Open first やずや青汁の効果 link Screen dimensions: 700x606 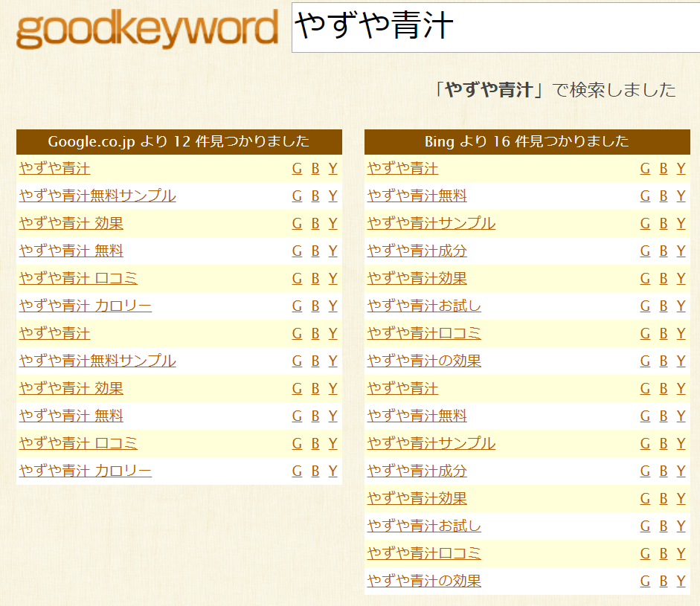(x=424, y=361)
